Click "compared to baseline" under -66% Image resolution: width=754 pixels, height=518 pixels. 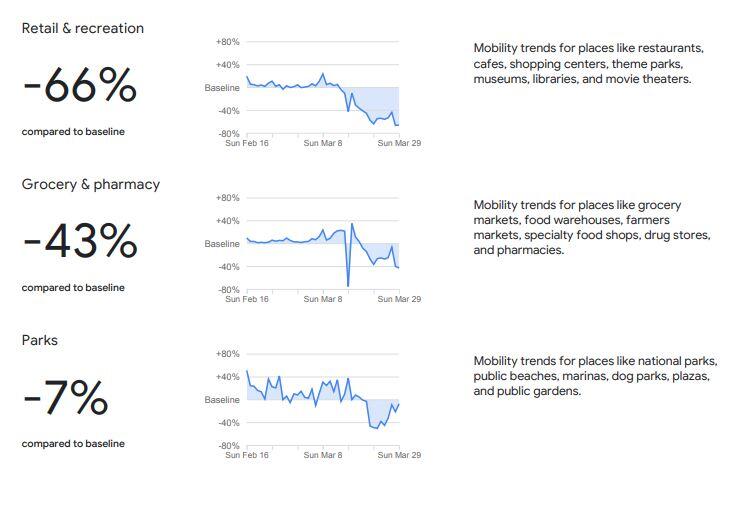73,132
